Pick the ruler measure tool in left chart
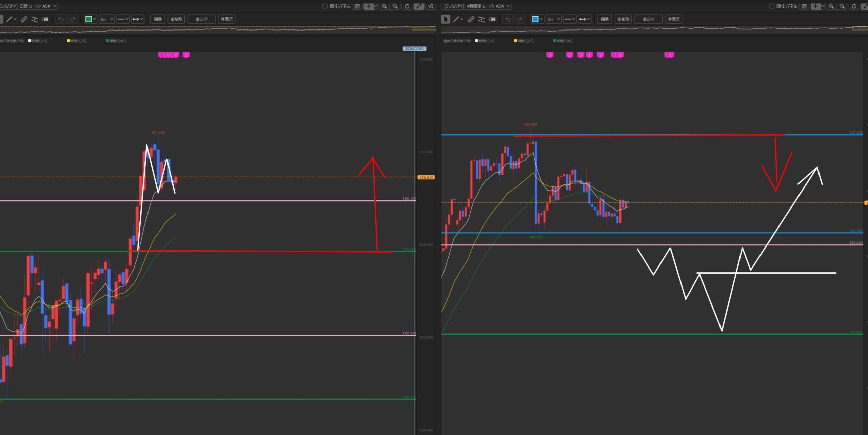The height and width of the screenshot is (435, 868). [24, 19]
